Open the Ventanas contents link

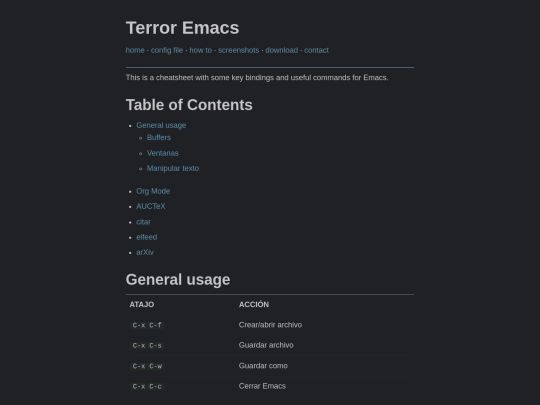tap(163, 153)
